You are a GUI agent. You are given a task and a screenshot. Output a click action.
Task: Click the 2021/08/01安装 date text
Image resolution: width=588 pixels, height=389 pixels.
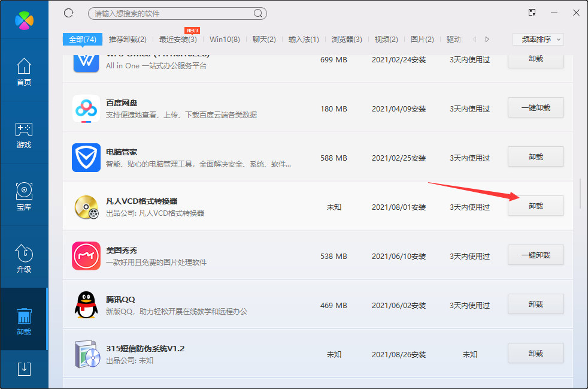pos(399,207)
